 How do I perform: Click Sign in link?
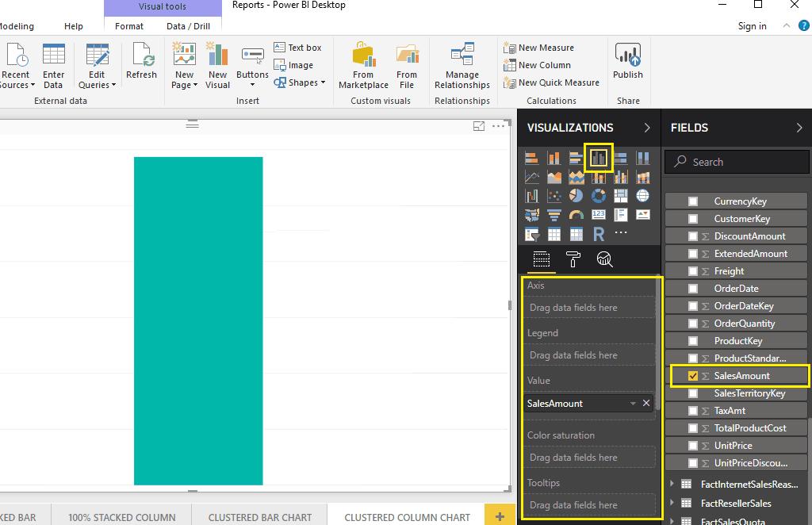(x=752, y=26)
